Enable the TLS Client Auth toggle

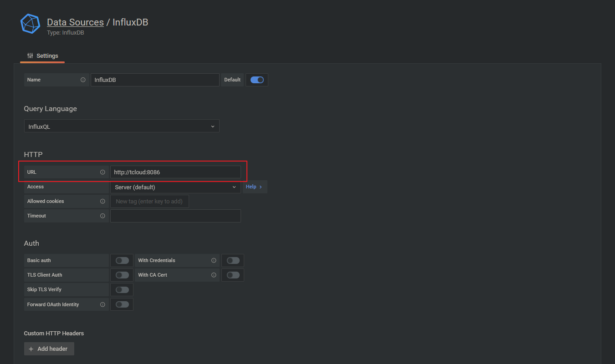[x=122, y=275]
